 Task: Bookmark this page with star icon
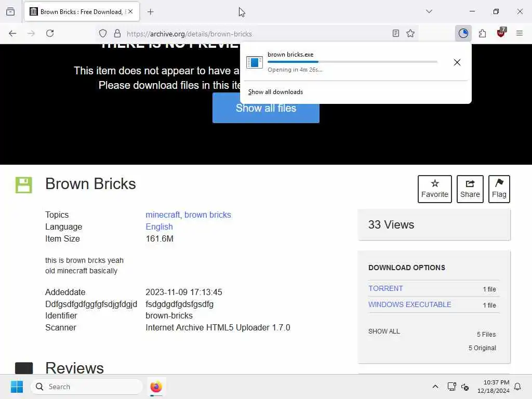pos(410,33)
